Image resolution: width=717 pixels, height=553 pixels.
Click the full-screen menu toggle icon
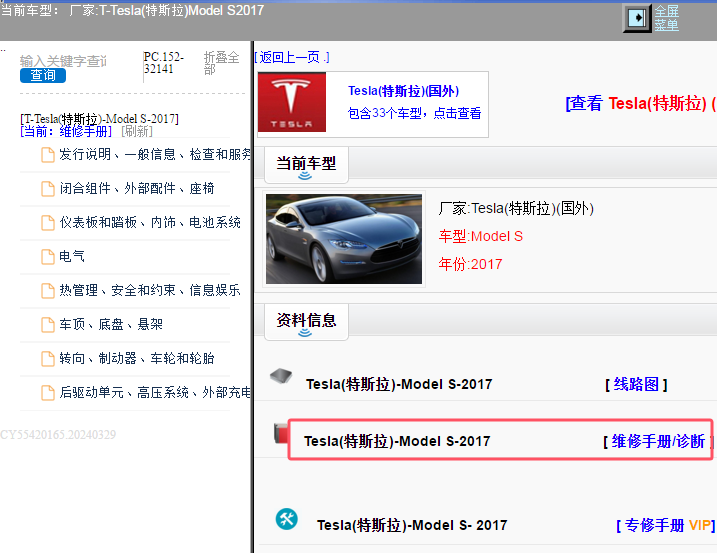(637, 18)
